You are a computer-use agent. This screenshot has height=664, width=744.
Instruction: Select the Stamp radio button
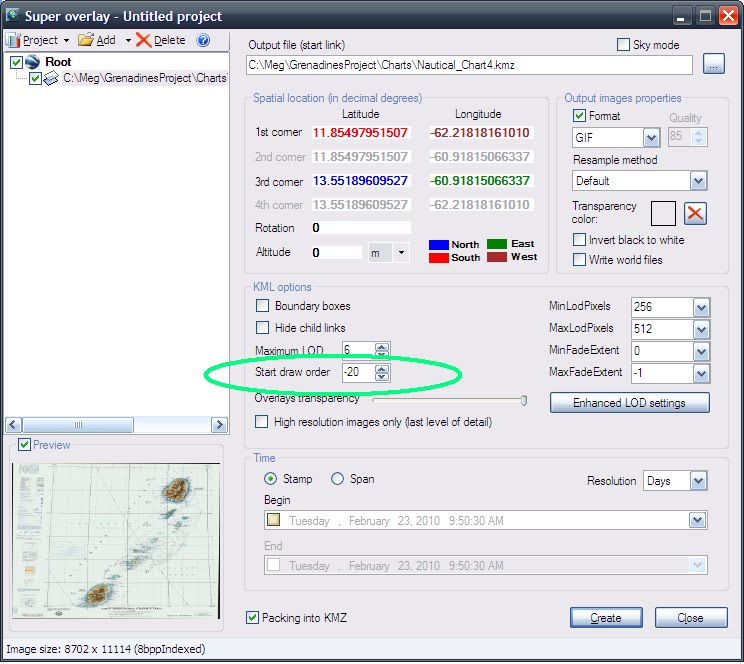(x=270, y=479)
